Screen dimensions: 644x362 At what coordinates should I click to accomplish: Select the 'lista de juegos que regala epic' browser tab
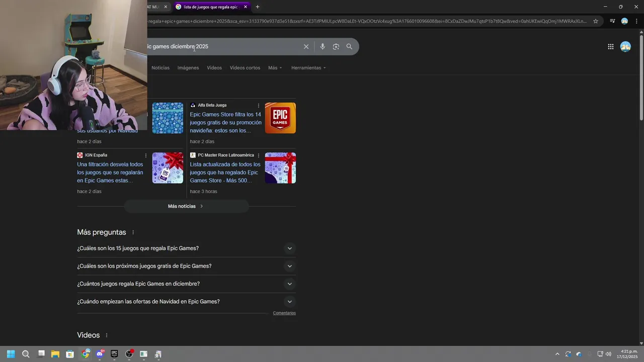click(210, 7)
